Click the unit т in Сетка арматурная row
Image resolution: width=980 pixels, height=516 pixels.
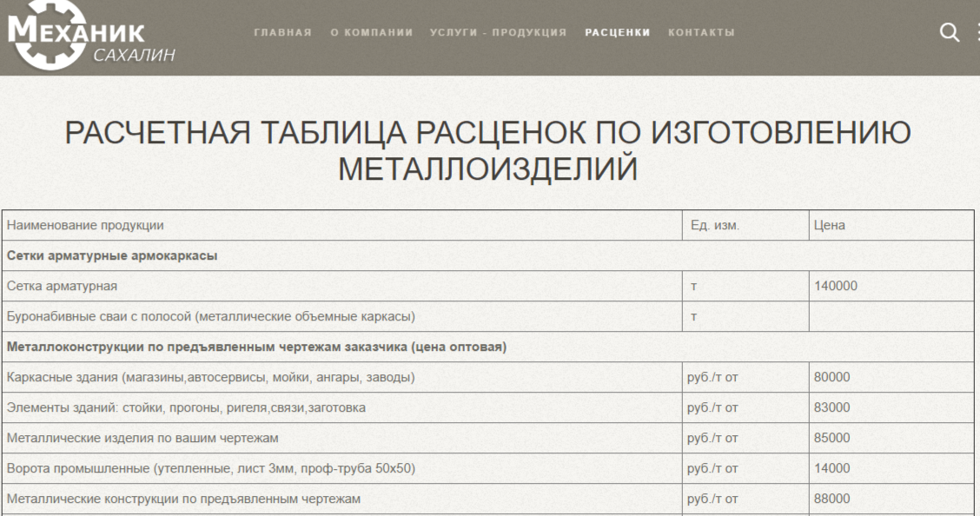[x=694, y=287]
